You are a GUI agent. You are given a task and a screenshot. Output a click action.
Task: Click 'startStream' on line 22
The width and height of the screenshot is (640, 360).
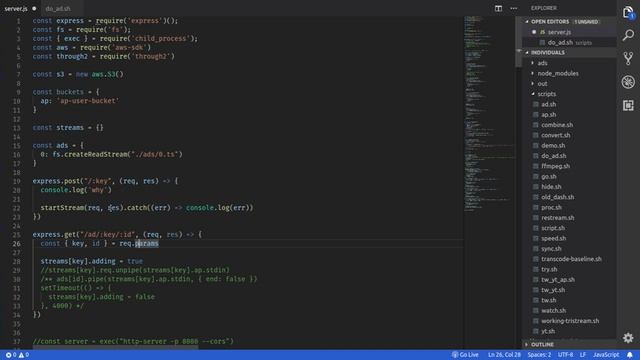pos(62,208)
